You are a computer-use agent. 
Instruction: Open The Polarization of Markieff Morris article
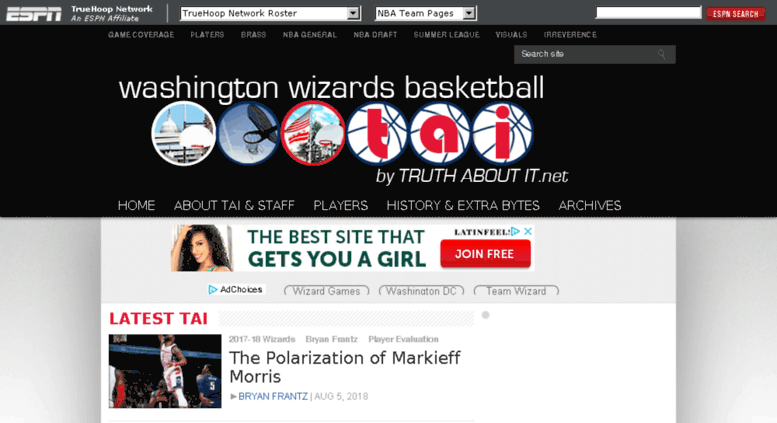(345, 367)
